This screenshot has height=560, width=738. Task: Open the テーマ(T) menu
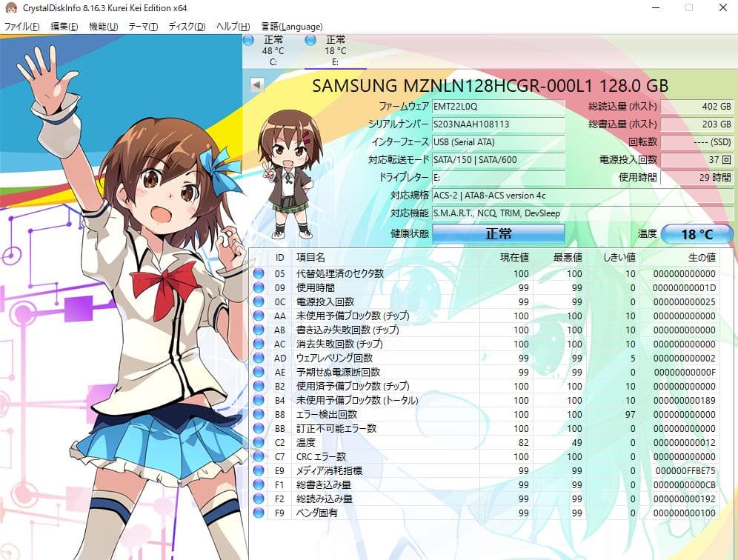[143, 27]
